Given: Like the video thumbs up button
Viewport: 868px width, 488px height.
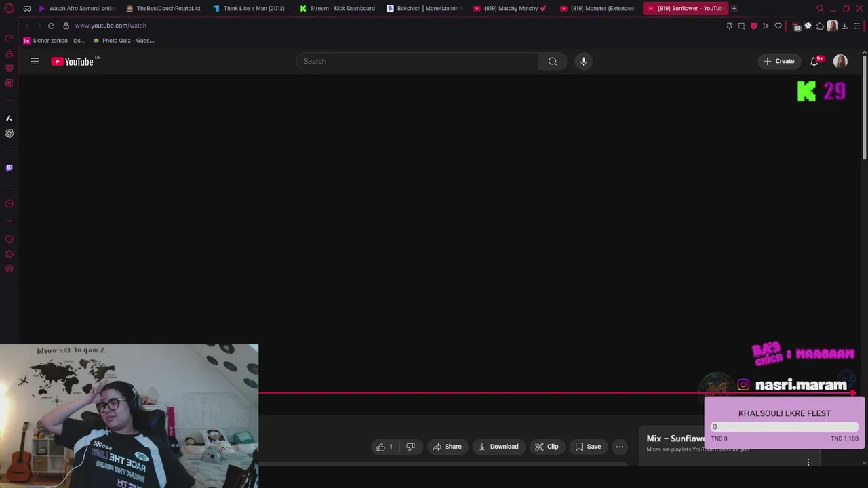Looking at the screenshot, I should 384,447.
